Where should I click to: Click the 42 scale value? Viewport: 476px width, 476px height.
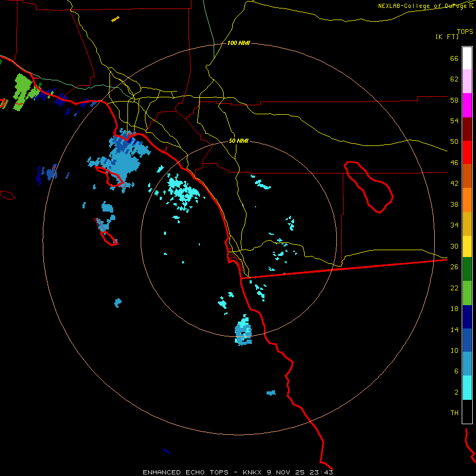pos(454,184)
